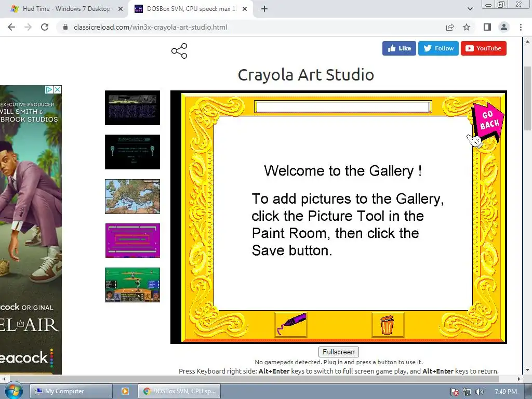Click the scrollbar up arrow
Image resolution: width=532 pixels, height=399 pixels.
pyautogui.click(x=527, y=42)
